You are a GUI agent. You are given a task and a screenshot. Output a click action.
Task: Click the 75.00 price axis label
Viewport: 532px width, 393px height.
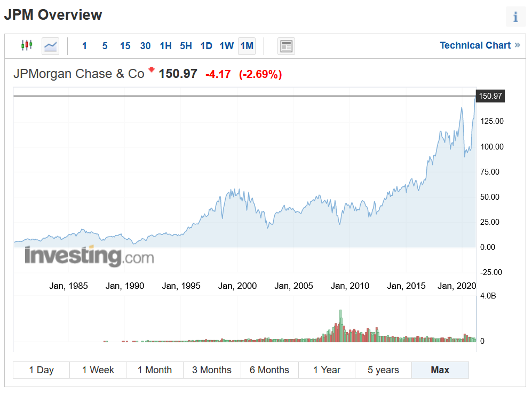490,172
